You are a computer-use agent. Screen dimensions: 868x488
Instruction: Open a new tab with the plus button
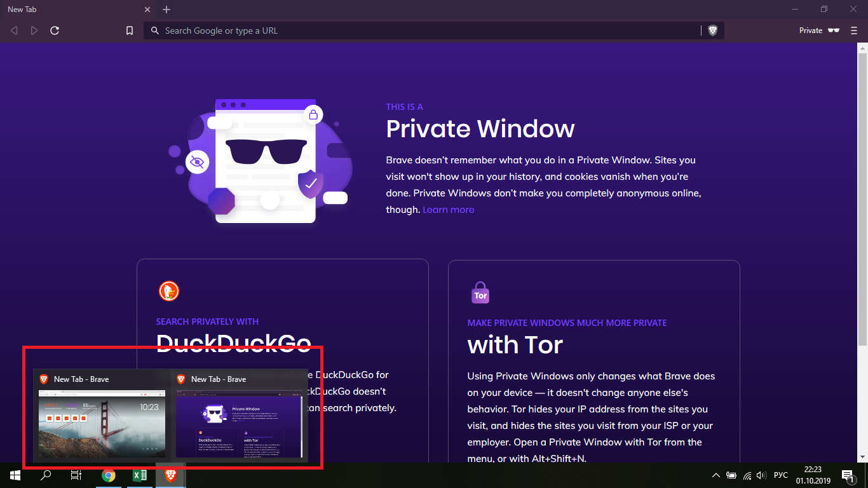166,10
